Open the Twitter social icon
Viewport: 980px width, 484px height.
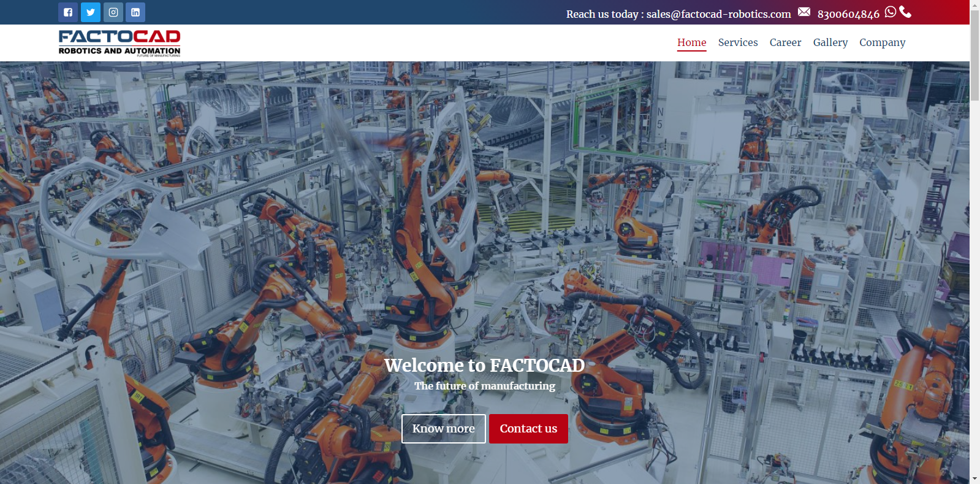coord(91,12)
